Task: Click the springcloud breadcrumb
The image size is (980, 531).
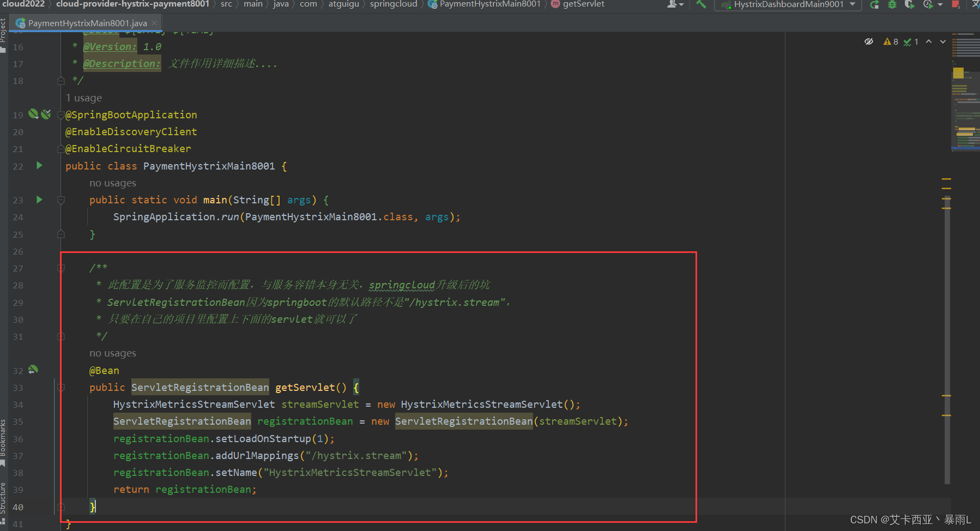Action: coord(394,4)
